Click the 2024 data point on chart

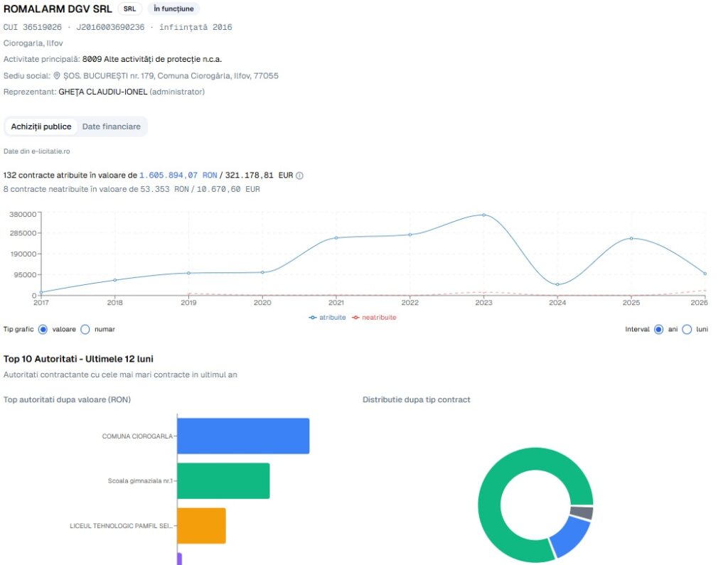click(x=557, y=284)
